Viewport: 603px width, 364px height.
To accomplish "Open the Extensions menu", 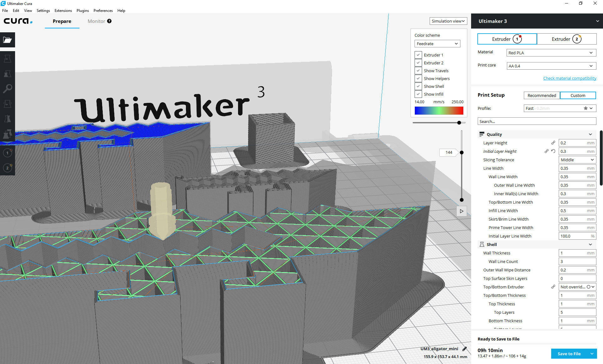I will [x=63, y=10].
